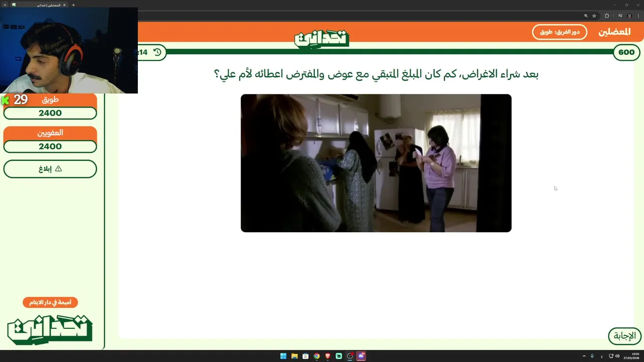
Task: Click the large تحداني logo in sidebar
Action: (x=50, y=330)
